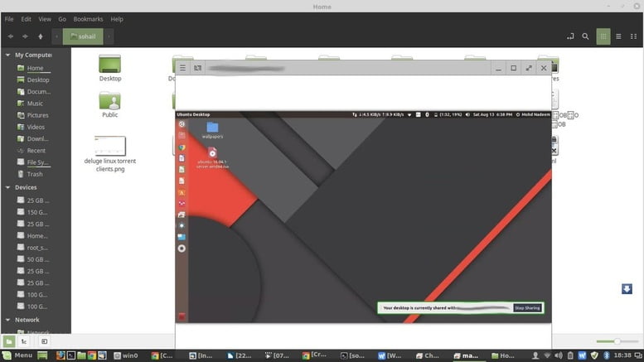Viewport: 644px width, 362px height.
Task: Open the File menu
Action: pos(9,19)
